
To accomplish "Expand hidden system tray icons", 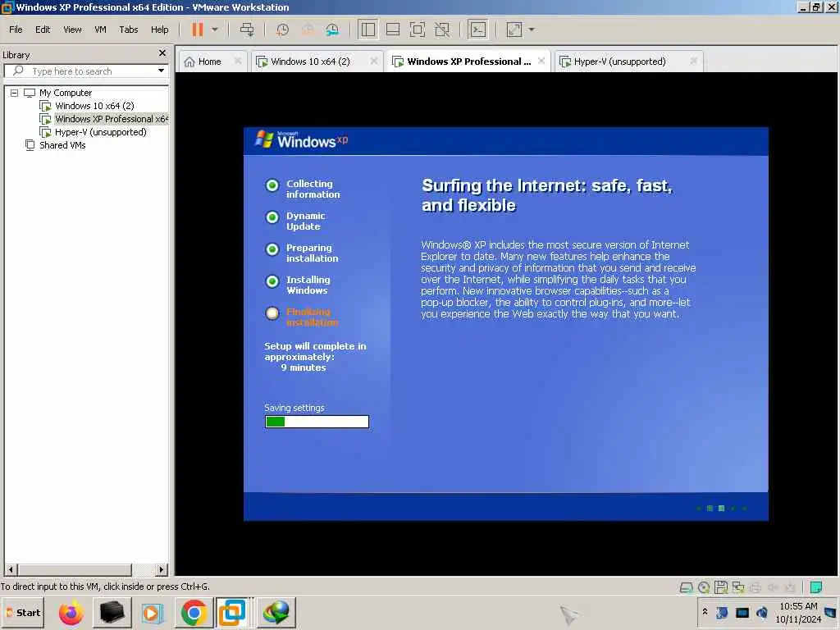I will (705, 612).
